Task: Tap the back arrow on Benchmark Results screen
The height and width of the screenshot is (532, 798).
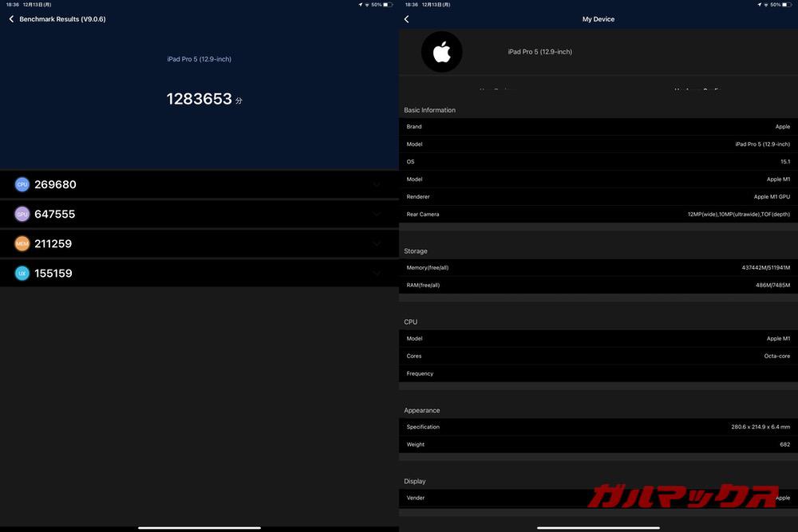Action: click(10, 18)
